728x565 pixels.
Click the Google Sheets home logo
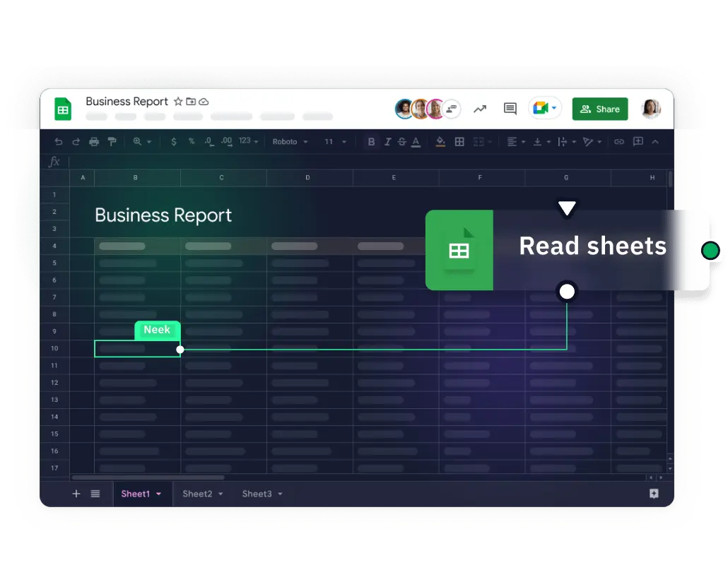pos(63,109)
